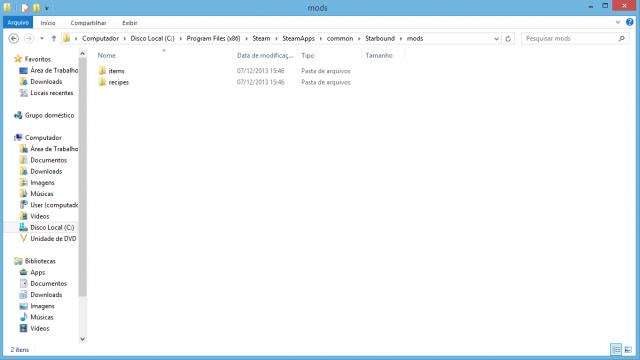Open Imagens library under Bibliotecas
This screenshot has width=640, height=360.
[x=42, y=306]
